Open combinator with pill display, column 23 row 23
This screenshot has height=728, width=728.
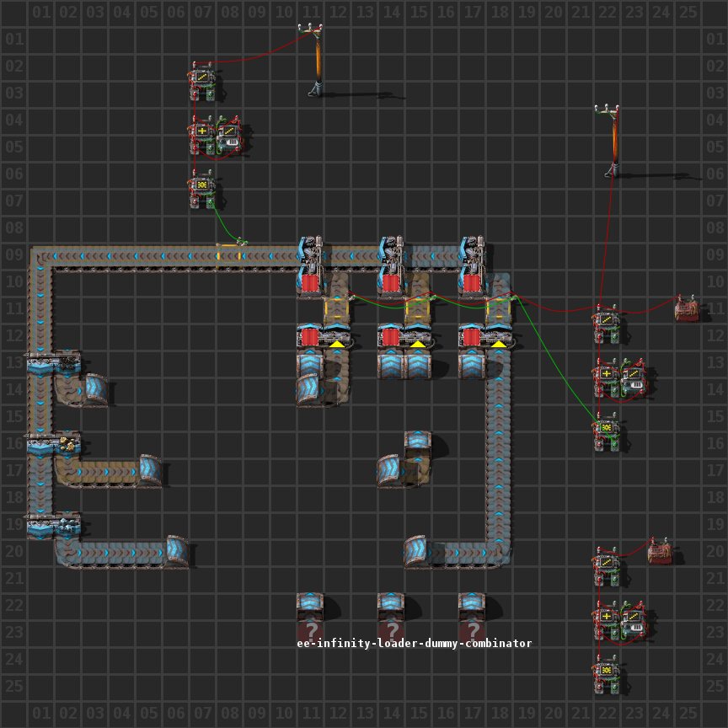click(x=634, y=620)
